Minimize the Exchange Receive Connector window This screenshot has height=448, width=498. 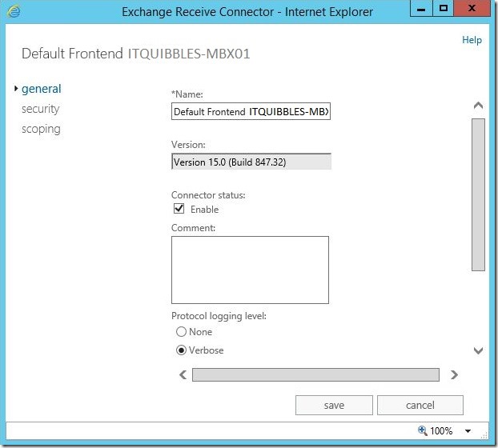[421, 9]
